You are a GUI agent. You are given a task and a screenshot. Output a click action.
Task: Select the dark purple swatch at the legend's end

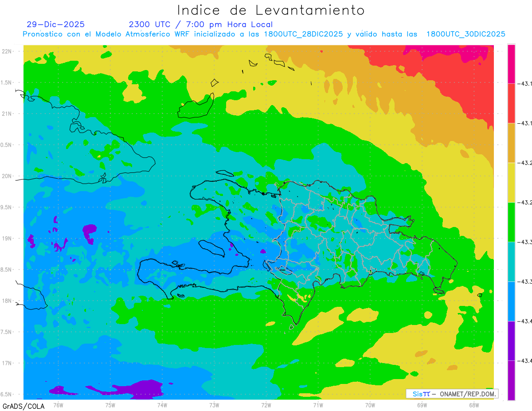[x=511, y=380]
